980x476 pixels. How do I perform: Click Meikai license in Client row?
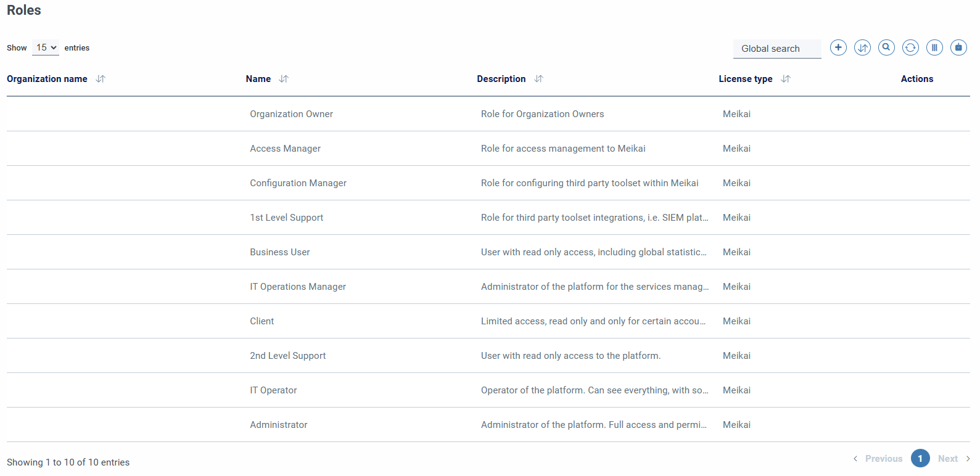pyautogui.click(x=736, y=321)
